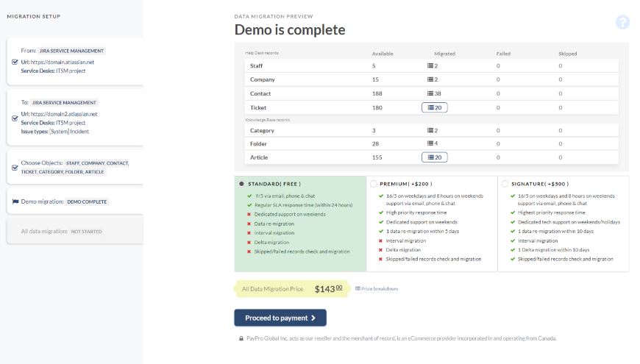Select the Premium (+$200) support plan
Screen dimensions: 640x364
click(374, 184)
